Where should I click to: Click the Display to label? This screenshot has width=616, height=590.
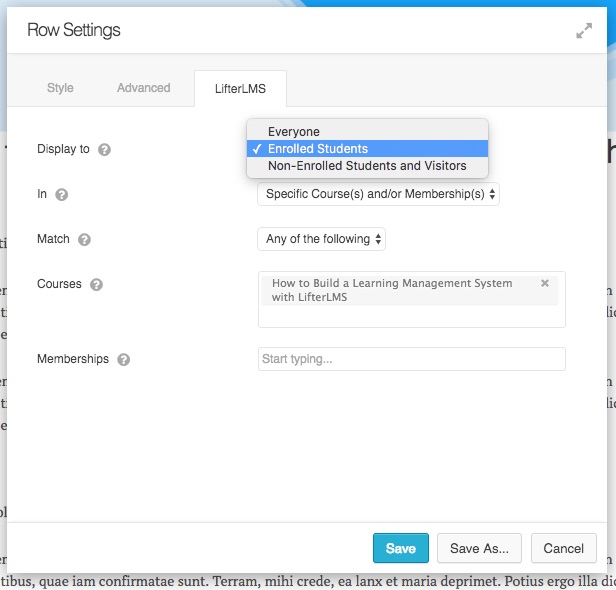[x=63, y=149]
